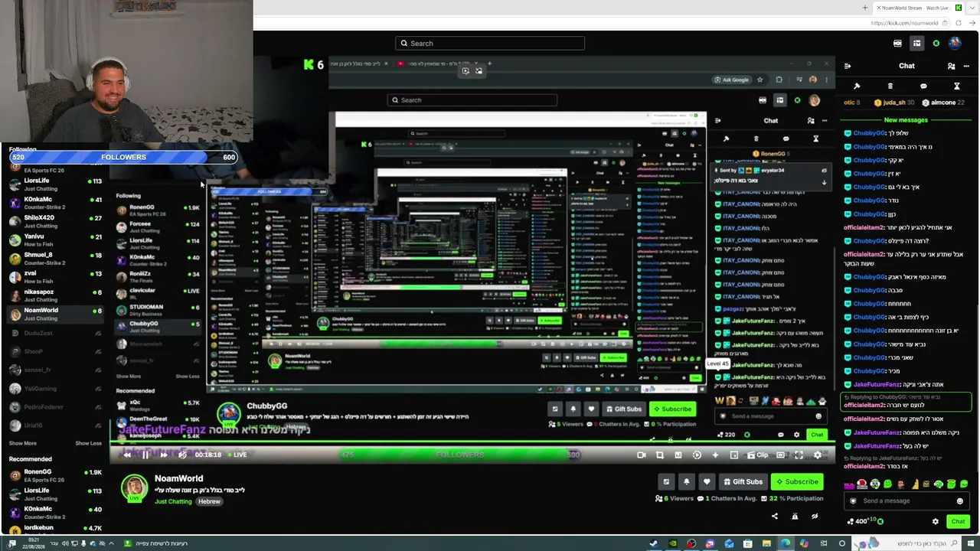Expand the sidebar with Show More
Screen dimensions: 980x551
(x=23, y=443)
